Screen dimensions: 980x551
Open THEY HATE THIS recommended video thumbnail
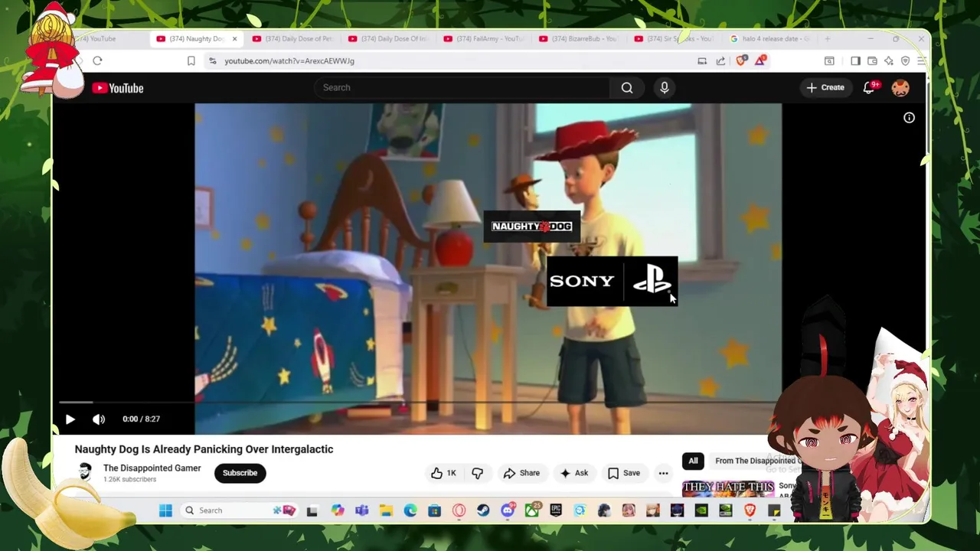pyautogui.click(x=728, y=490)
